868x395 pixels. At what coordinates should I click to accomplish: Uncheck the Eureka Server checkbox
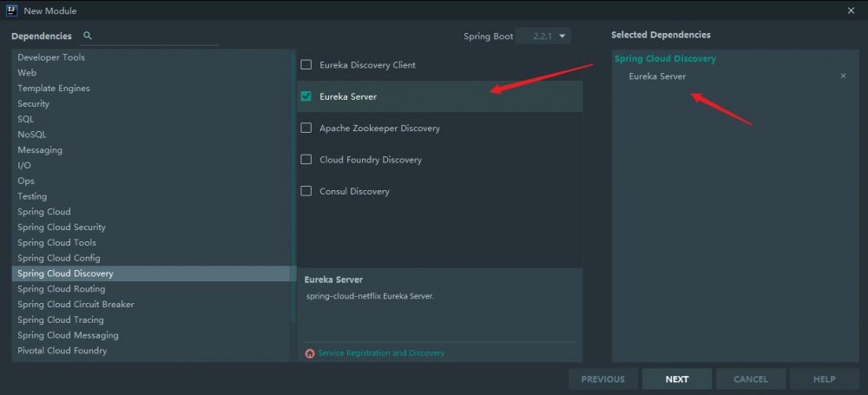tap(306, 96)
